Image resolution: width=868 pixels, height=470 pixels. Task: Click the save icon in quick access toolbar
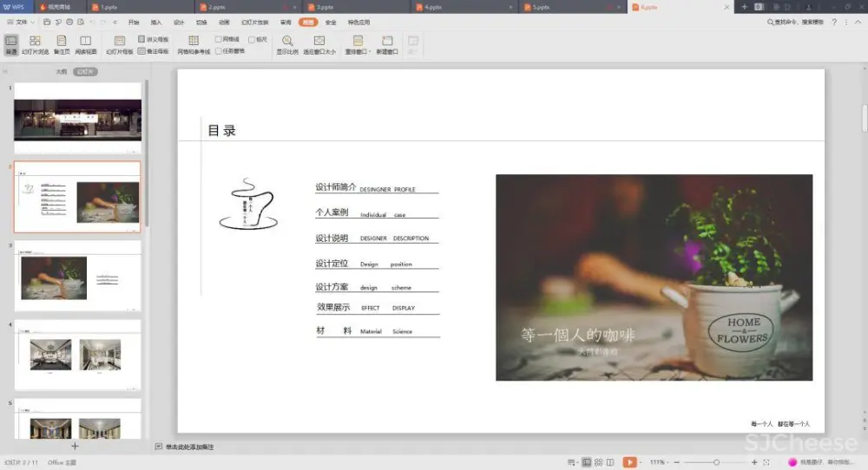(x=47, y=23)
